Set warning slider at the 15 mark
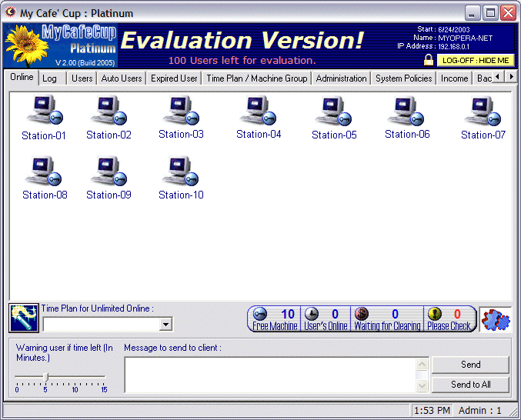The width and height of the screenshot is (521, 420). (104, 377)
